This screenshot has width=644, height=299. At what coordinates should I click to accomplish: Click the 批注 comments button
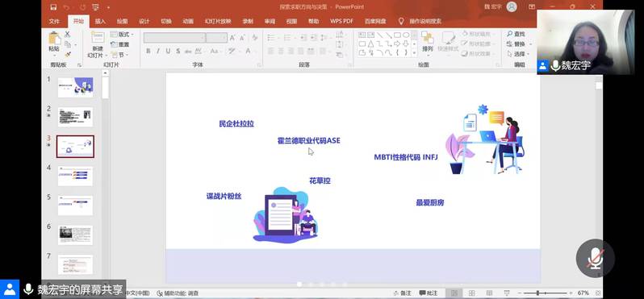[x=429, y=293]
